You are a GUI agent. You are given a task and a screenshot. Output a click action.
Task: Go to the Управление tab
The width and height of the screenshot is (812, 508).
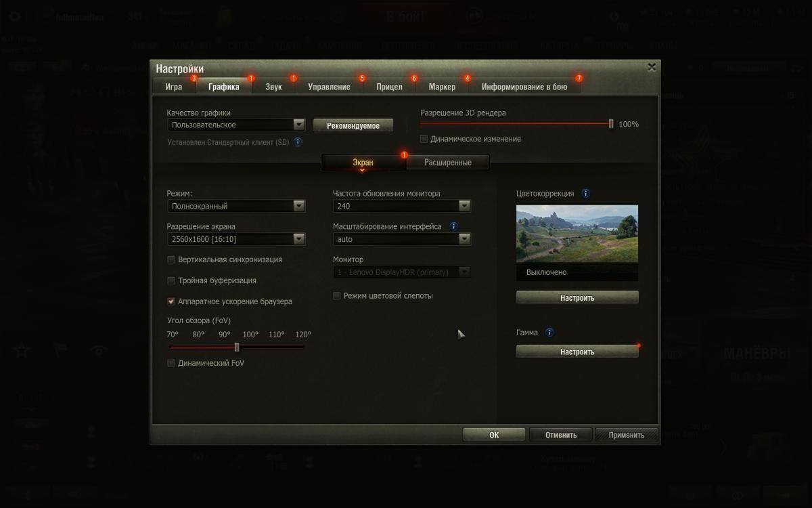click(x=329, y=87)
